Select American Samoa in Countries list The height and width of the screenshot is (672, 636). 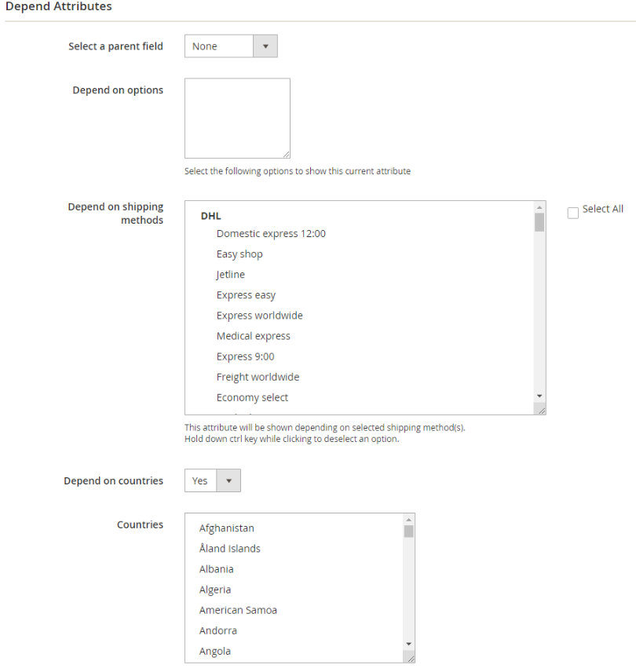[238, 610]
